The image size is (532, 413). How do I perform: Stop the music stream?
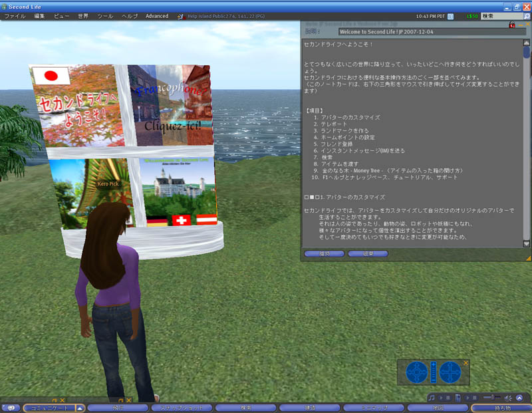click(x=448, y=398)
